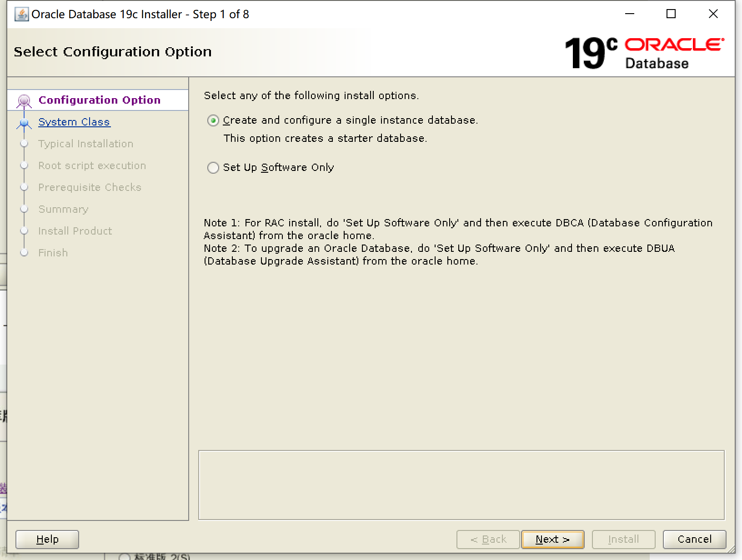742x560 pixels.
Task: Click the magnifier icon beside Configuration Option
Action: coord(24,100)
